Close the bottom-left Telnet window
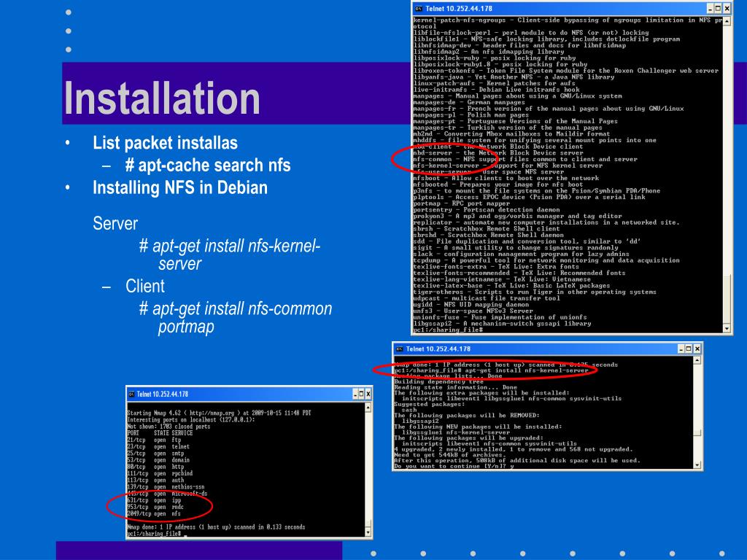Viewport: 747px width, 560px height. click(x=368, y=394)
